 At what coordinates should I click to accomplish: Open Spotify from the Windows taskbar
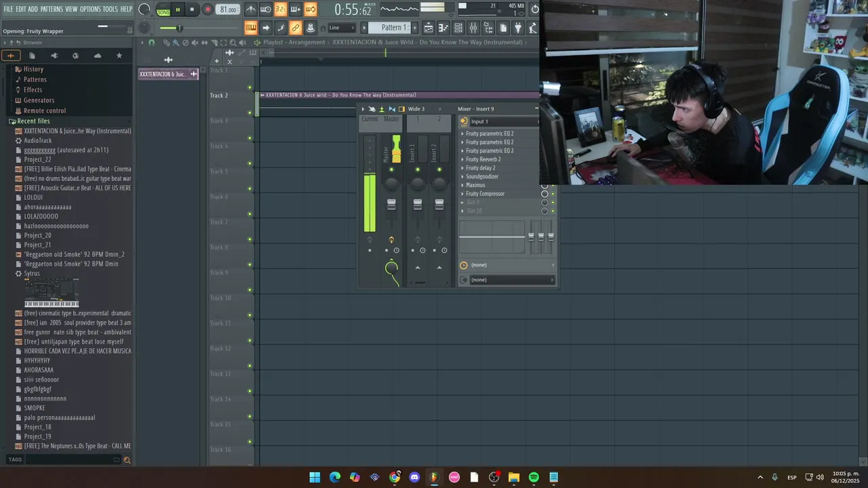[534, 477]
